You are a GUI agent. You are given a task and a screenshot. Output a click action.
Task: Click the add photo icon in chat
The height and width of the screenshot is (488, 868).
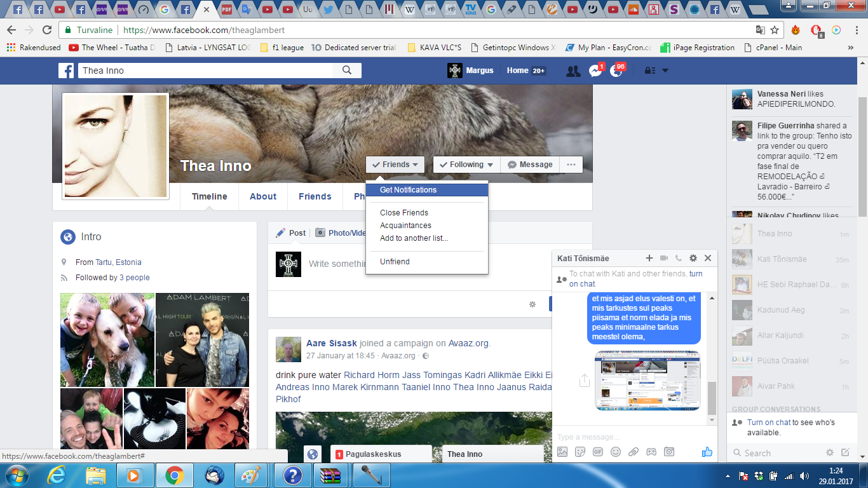click(x=562, y=452)
